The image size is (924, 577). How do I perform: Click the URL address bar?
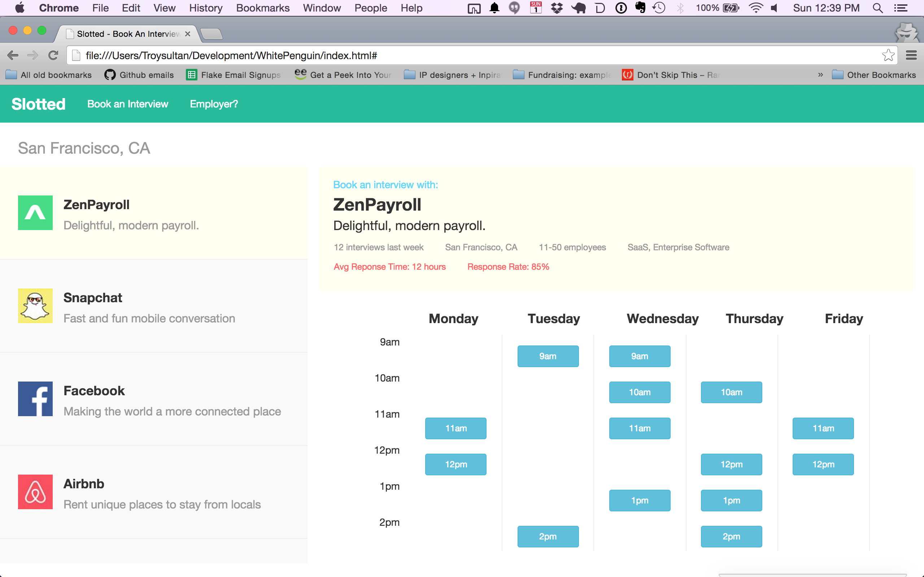coord(458,56)
